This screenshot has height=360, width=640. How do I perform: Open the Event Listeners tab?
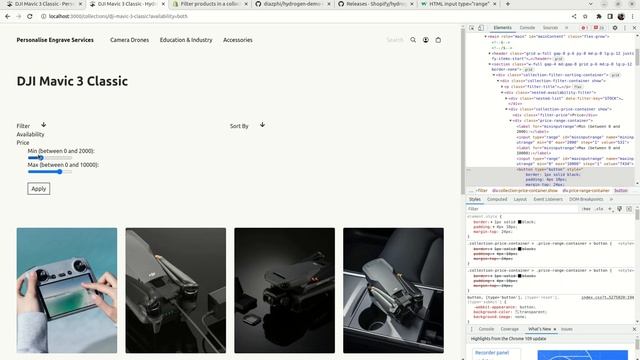point(548,199)
